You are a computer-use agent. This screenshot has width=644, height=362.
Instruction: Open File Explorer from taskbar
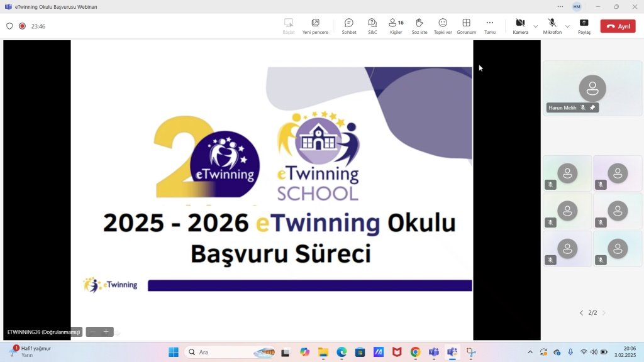[323, 352]
